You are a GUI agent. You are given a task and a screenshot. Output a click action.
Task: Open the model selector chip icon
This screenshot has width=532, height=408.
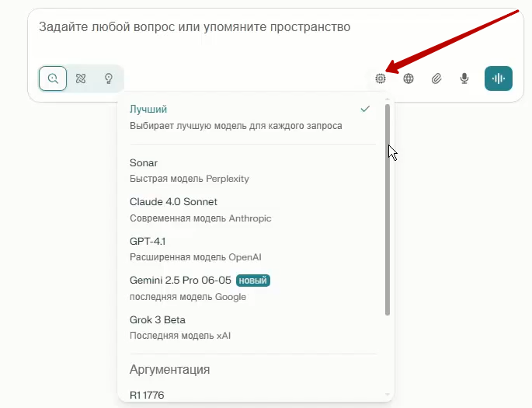[381, 78]
